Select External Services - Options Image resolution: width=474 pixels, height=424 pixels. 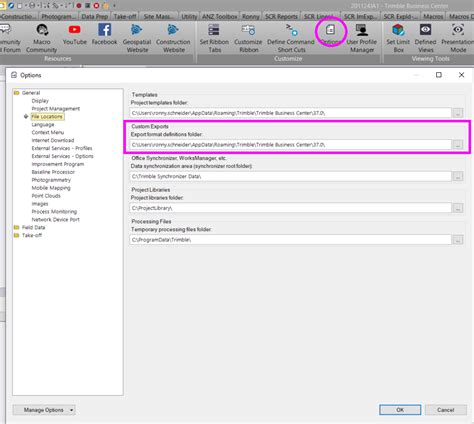[63, 156]
